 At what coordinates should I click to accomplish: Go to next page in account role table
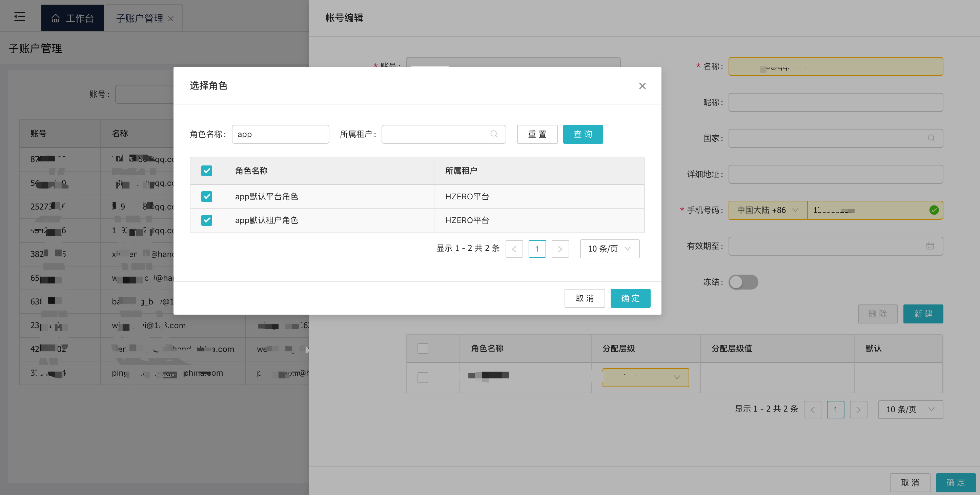coord(858,410)
